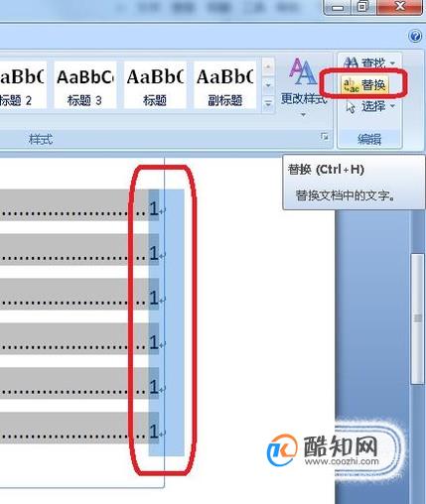Expand the full styles gallery list
This screenshot has height=504, width=426.
268,104
